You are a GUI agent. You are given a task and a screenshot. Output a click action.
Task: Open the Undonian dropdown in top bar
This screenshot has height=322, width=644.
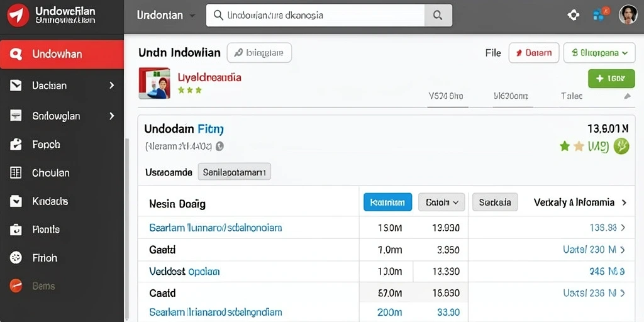click(166, 16)
